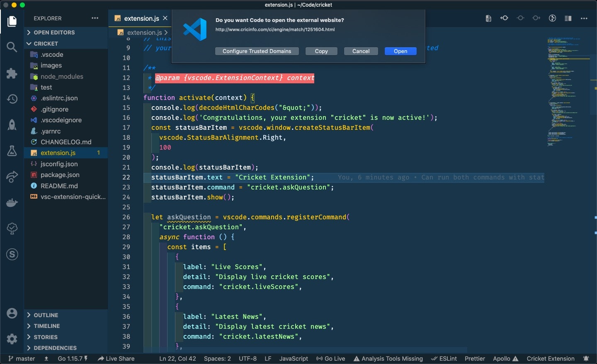Open the history clock icon in activity bar
This screenshot has height=364, width=597.
tap(11, 99)
